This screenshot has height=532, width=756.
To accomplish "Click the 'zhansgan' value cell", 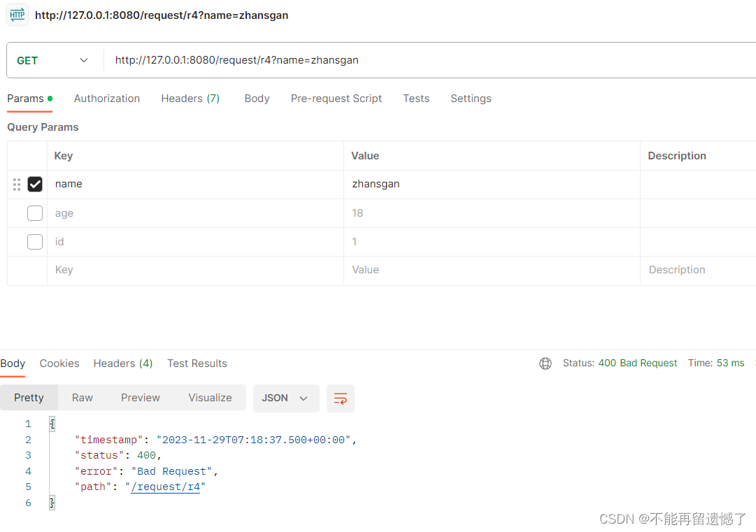I will (x=492, y=184).
